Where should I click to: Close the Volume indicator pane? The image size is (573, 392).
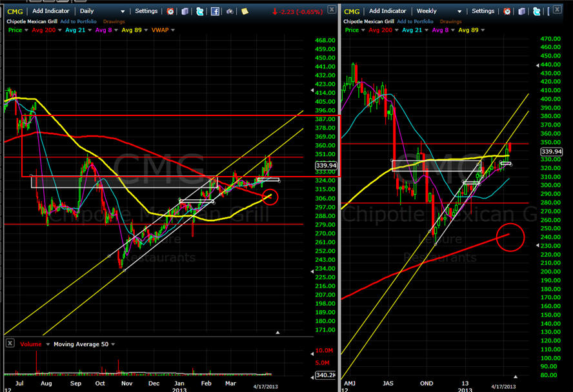[x=10, y=344]
